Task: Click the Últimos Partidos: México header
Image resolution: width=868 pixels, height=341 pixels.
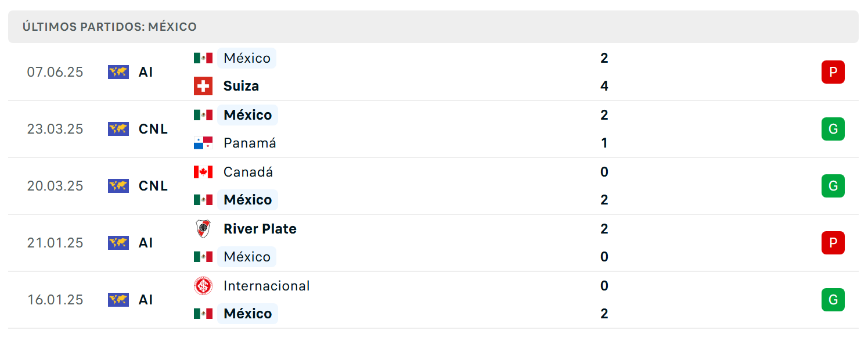Action: click(x=110, y=27)
